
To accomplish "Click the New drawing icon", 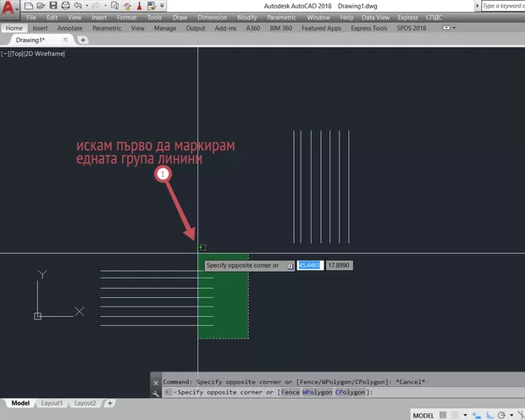I will pyautogui.click(x=29, y=6).
